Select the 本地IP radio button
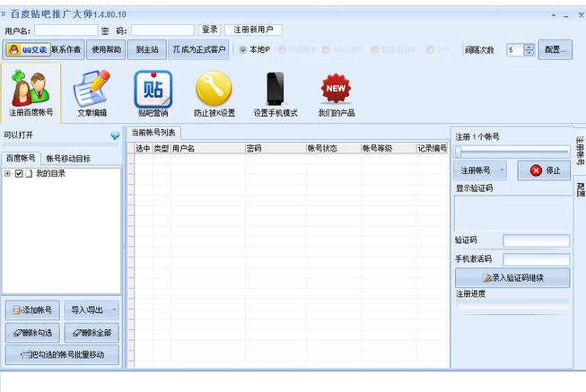586x392 pixels. (243, 49)
